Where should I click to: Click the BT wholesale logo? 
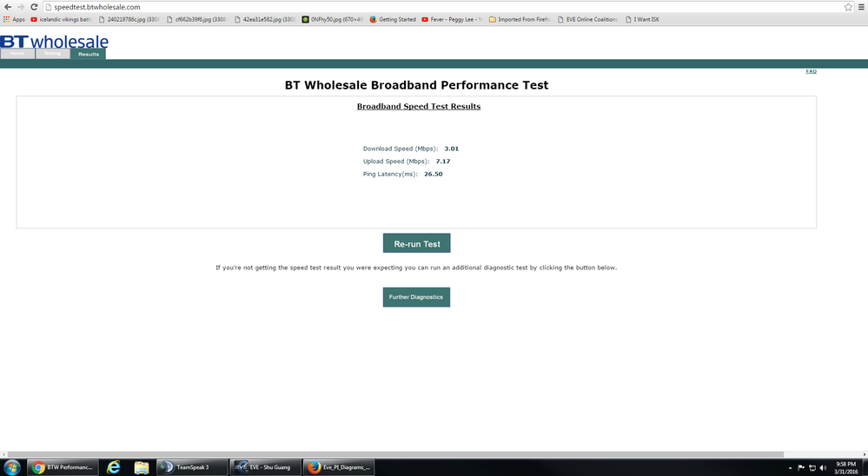click(x=54, y=42)
